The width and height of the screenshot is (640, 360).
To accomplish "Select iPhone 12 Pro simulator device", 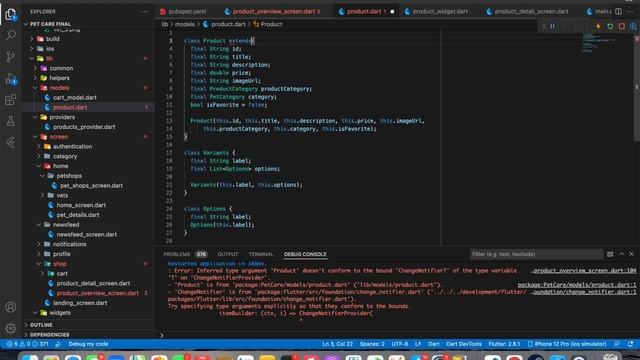I will (x=567, y=344).
